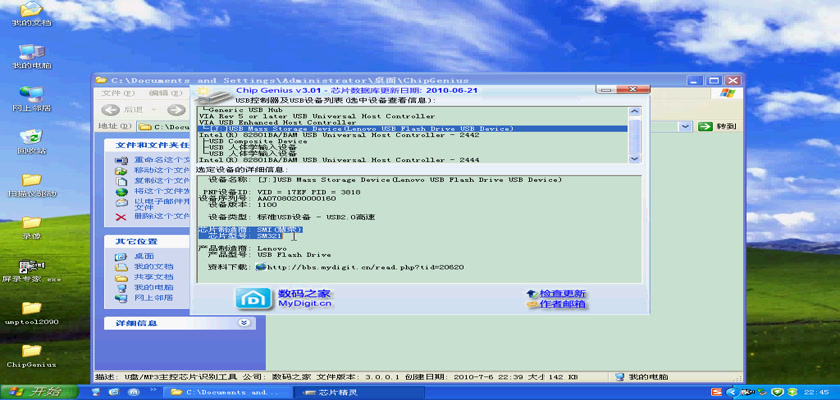Open the 回收站 recycle bin icon

31,142
